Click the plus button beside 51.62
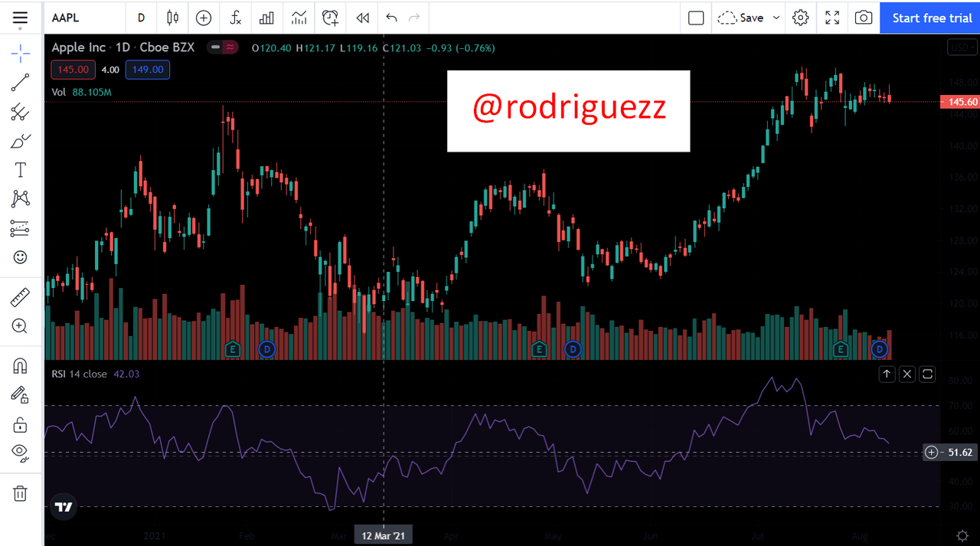The width and height of the screenshot is (980, 546). coord(931,453)
